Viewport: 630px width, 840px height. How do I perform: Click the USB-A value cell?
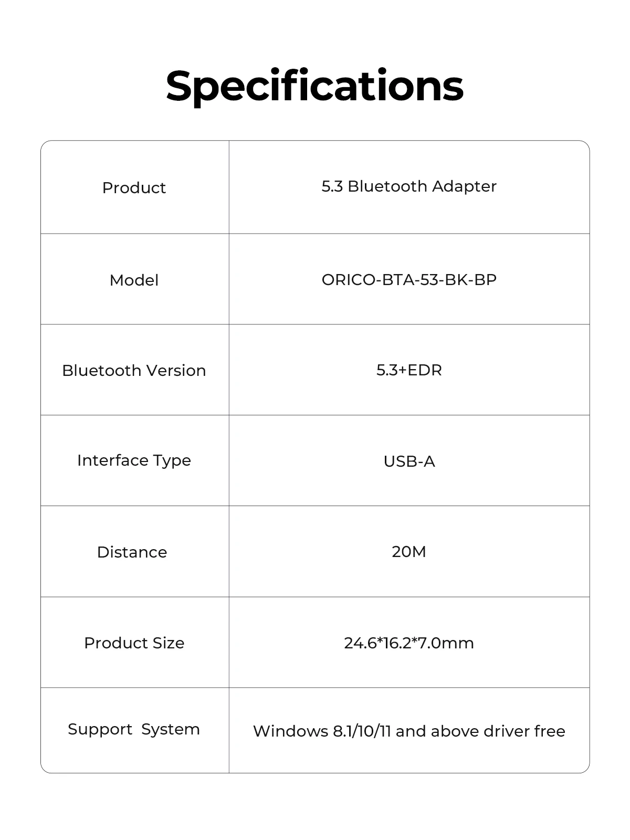[x=408, y=461]
